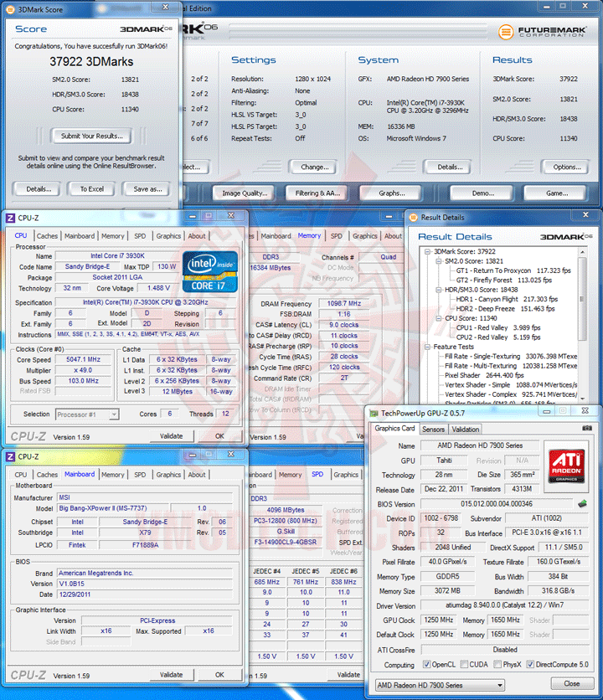Click the Change settings button
Screen dimensions: 603x700
point(314,167)
